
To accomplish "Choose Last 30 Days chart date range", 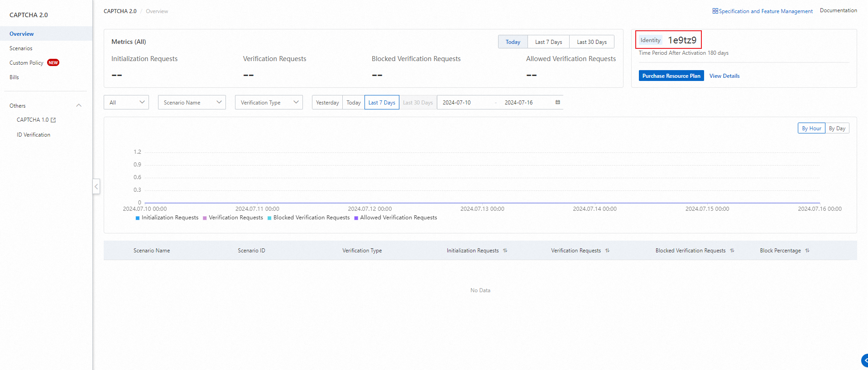I will pos(418,103).
